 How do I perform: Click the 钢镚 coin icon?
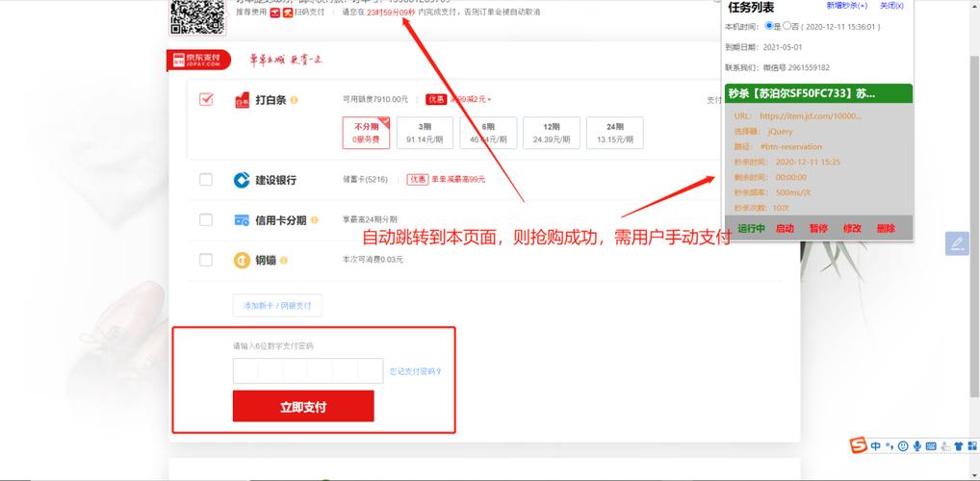tap(242, 260)
